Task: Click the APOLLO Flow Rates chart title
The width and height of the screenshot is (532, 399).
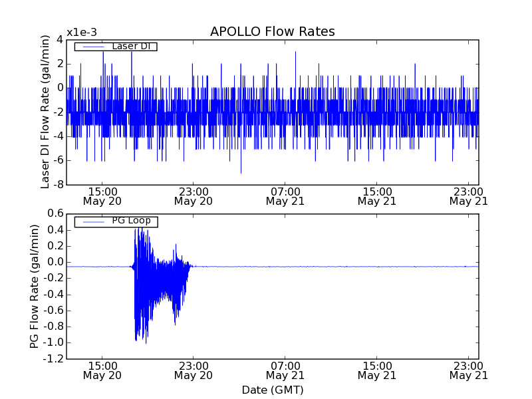Action: [x=272, y=32]
